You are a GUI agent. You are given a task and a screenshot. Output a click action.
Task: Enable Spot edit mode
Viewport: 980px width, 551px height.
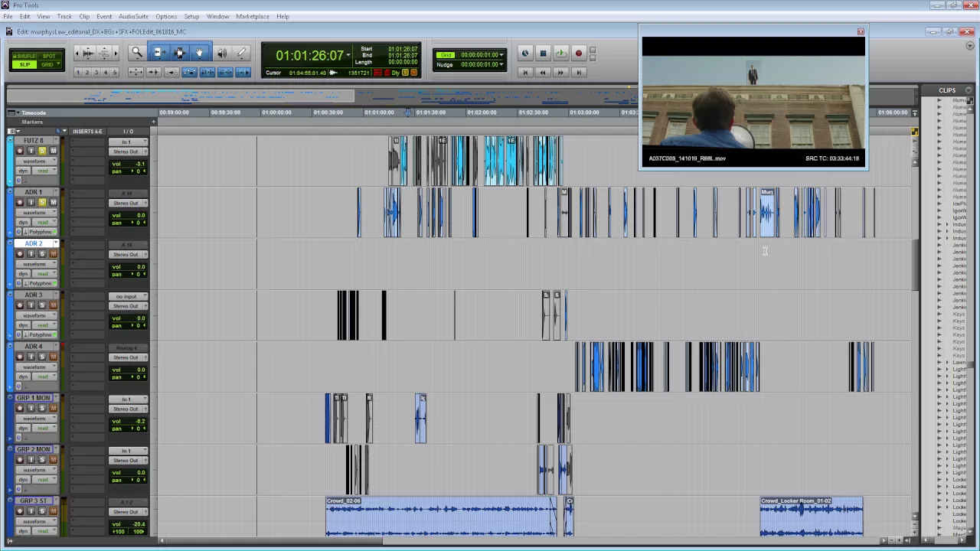pyautogui.click(x=50, y=56)
